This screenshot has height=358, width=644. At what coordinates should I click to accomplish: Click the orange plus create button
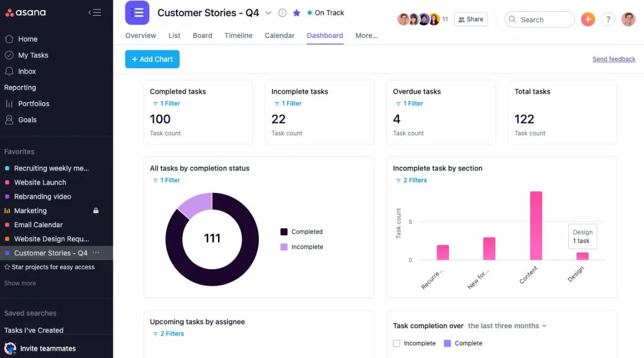(587, 19)
